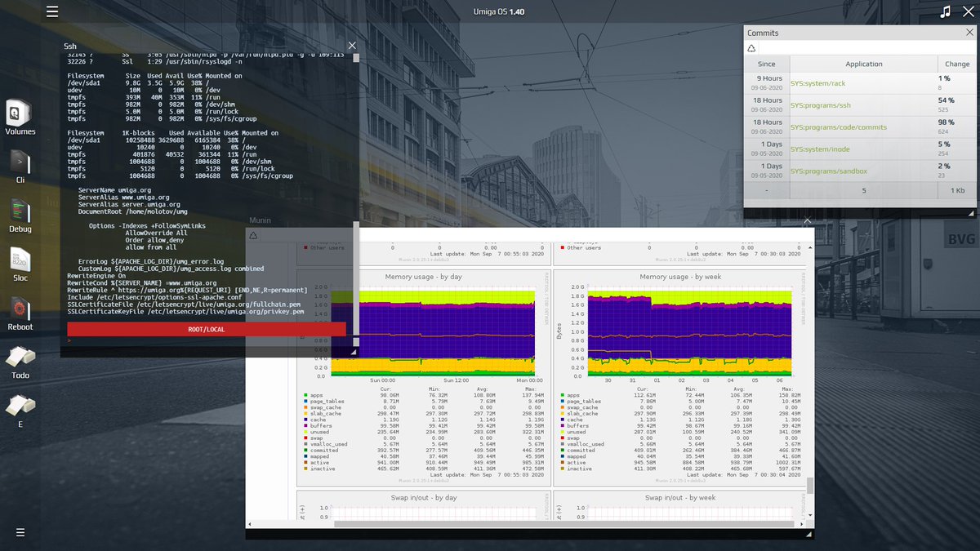Viewport: 980px width, 551px height.
Task: Open the SYS:programs/ssh commit link
Action: (821, 105)
